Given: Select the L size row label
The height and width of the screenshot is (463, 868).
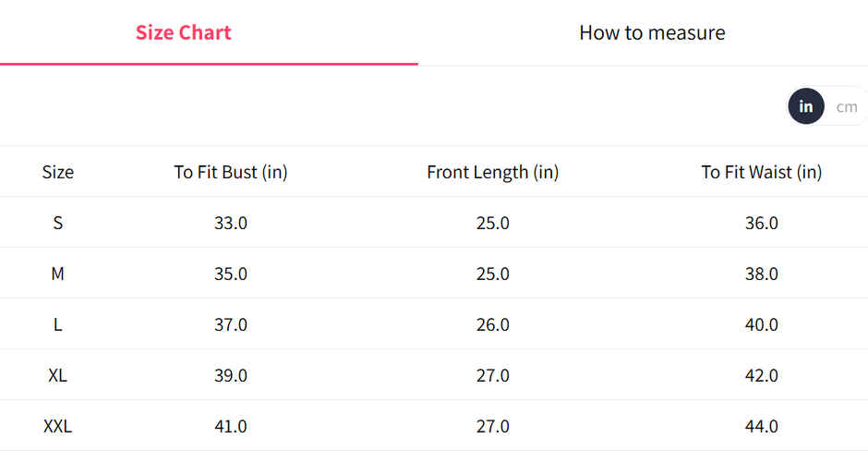Looking at the screenshot, I should point(57,324).
